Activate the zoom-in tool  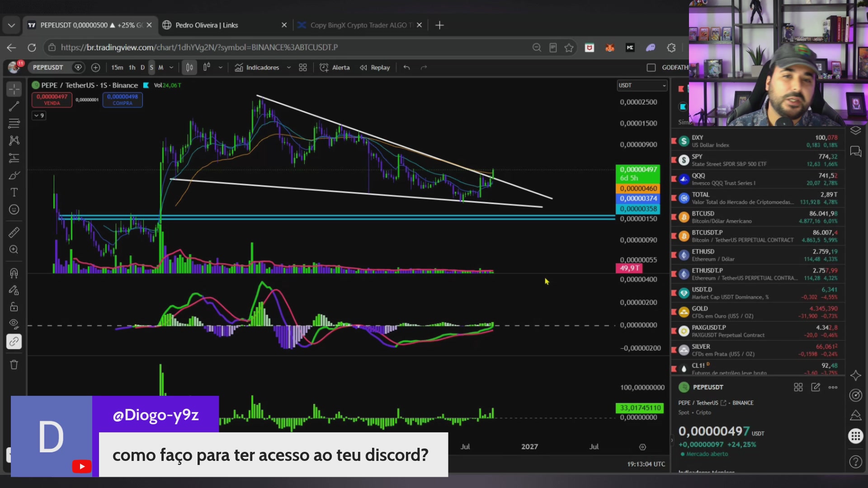pos(14,249)
